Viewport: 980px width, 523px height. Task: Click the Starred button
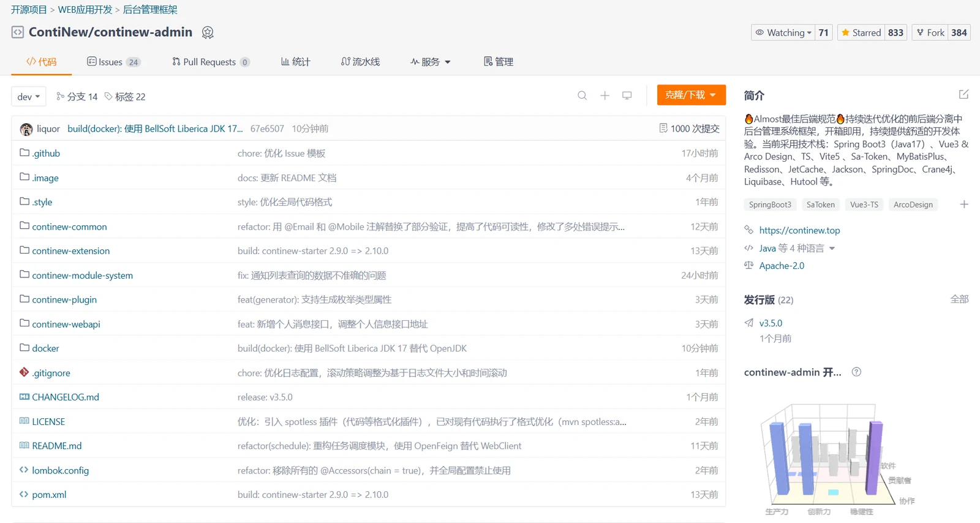click(861, 32)
